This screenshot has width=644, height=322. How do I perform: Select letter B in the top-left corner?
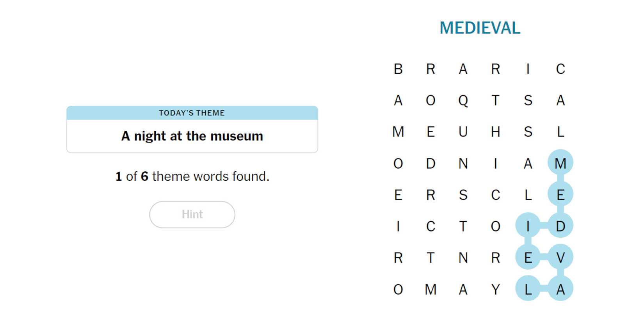398,69
